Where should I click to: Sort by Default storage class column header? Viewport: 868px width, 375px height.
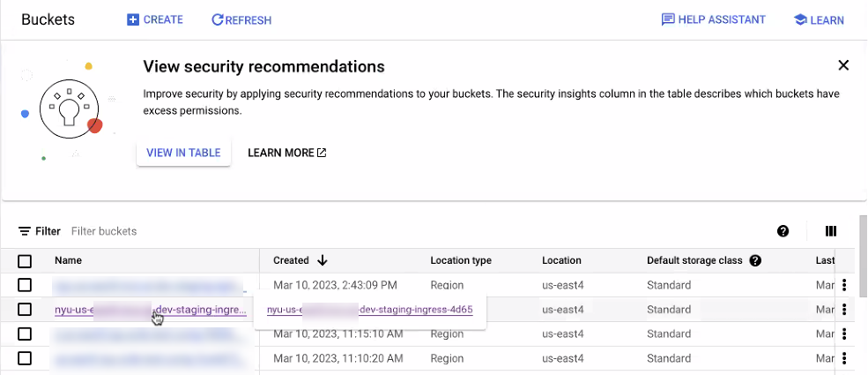[x=694, y=260]
